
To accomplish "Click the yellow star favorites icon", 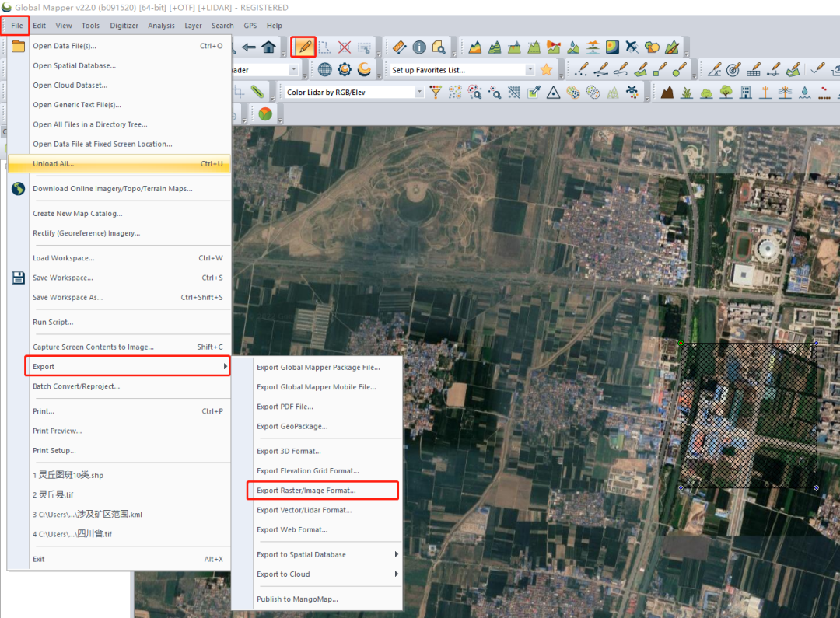I will [x=546, y=70].
